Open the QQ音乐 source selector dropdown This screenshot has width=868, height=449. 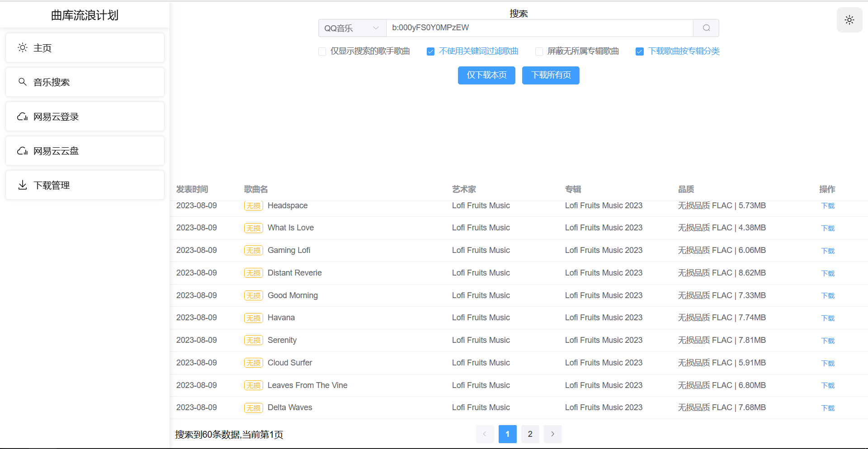pos(352,28)
